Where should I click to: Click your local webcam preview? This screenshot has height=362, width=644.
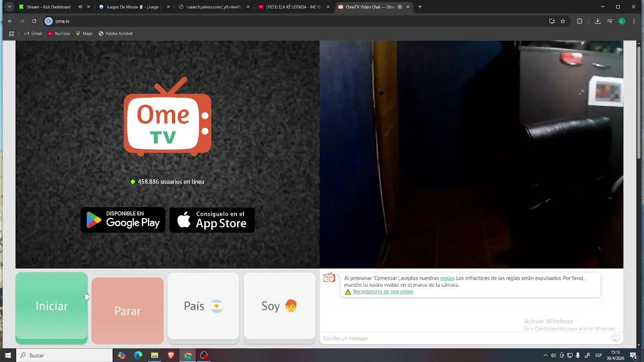[x=471, y=154]
